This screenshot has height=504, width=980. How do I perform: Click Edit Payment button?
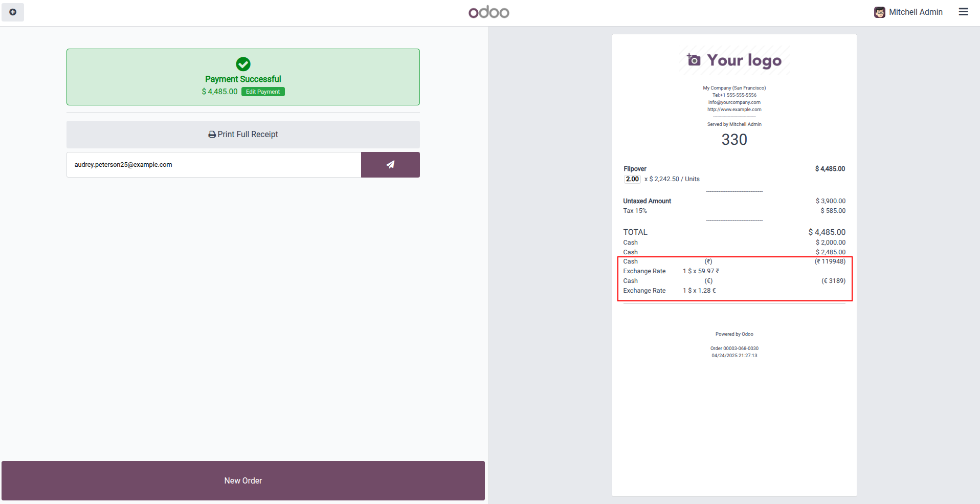coord(263,92)
